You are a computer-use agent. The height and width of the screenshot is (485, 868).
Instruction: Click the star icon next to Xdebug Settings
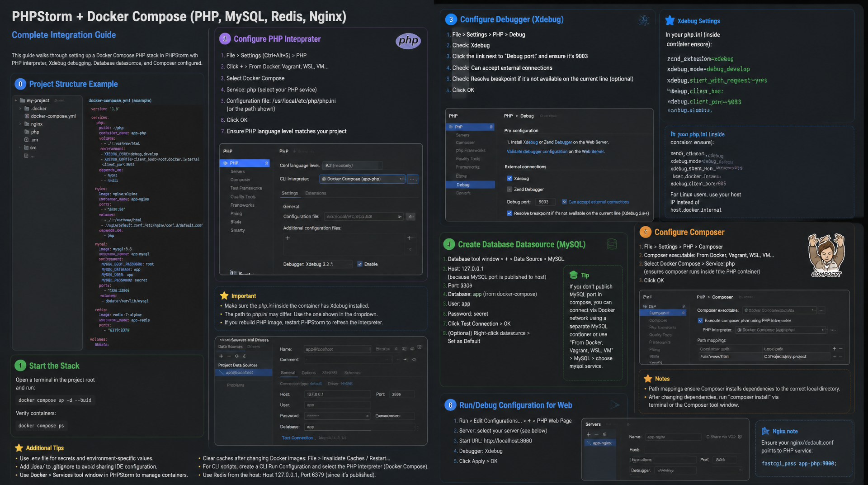tap(670, 21)
